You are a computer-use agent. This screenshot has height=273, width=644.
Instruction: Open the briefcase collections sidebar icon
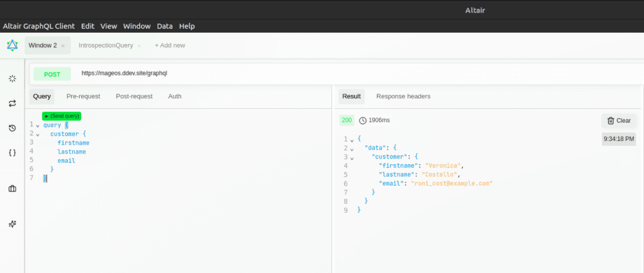tap(13, 189)
